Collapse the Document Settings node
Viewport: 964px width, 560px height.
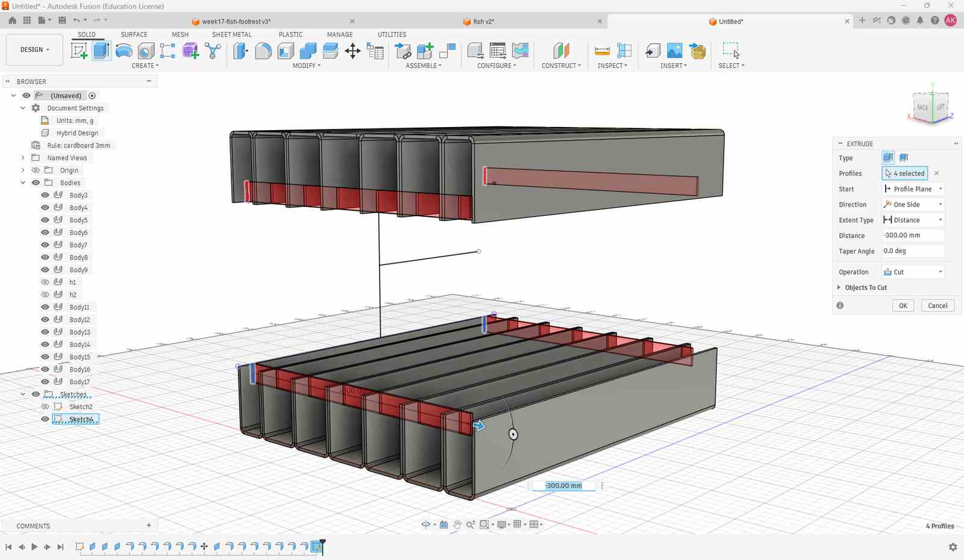point(23,108)
